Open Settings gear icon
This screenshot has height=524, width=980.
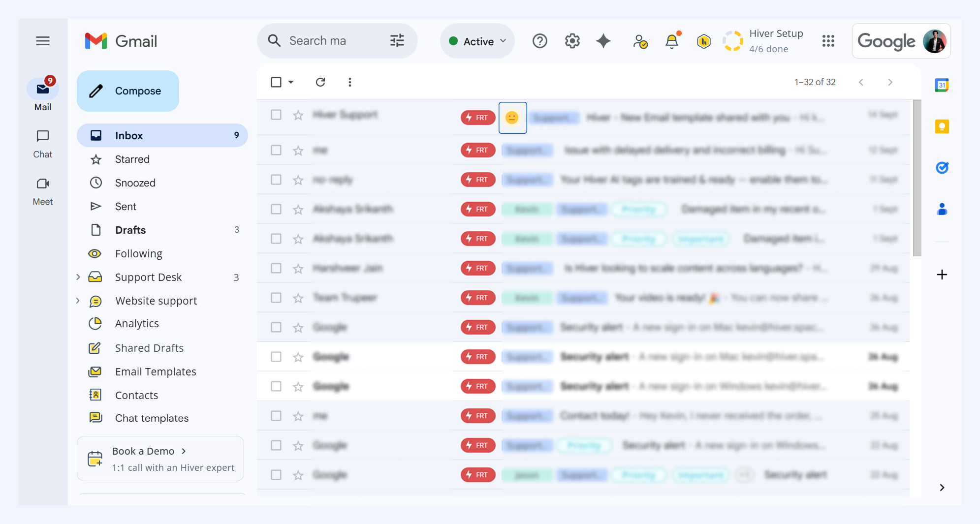[572, 41]
